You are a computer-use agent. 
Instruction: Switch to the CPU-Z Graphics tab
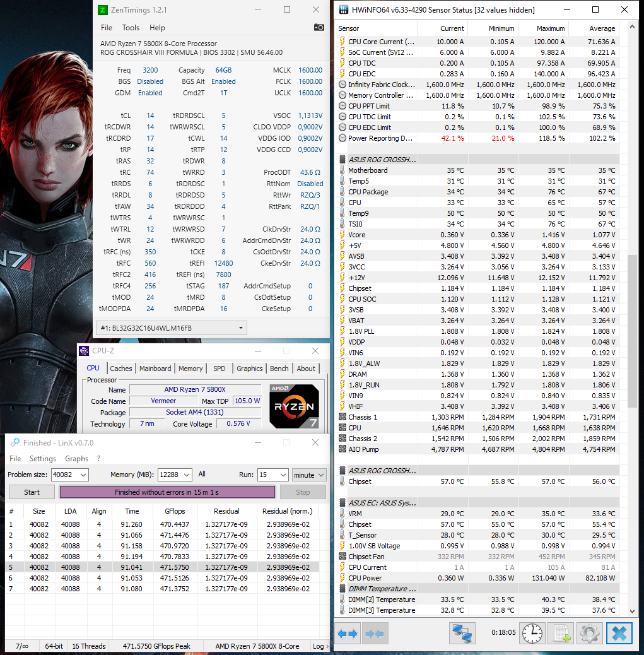pyautogui.click(x=250, y=369)
